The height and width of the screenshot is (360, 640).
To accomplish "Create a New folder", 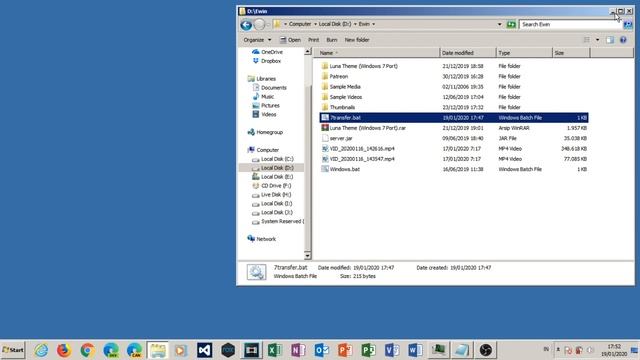I will click(x=357, y=40).
